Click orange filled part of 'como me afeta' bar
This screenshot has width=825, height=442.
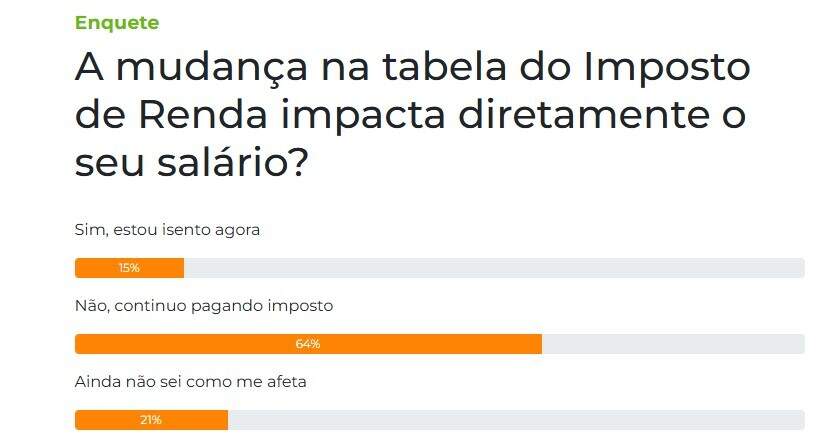pos(151,420)
